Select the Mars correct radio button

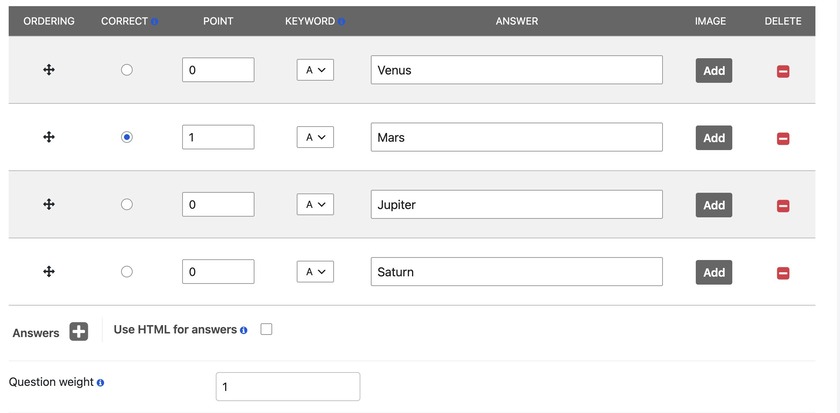pyautogui.click(x=126, y=137)
